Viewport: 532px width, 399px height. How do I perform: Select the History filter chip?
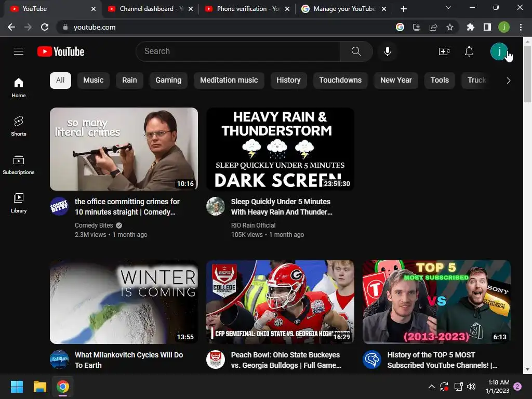point(288,81)
